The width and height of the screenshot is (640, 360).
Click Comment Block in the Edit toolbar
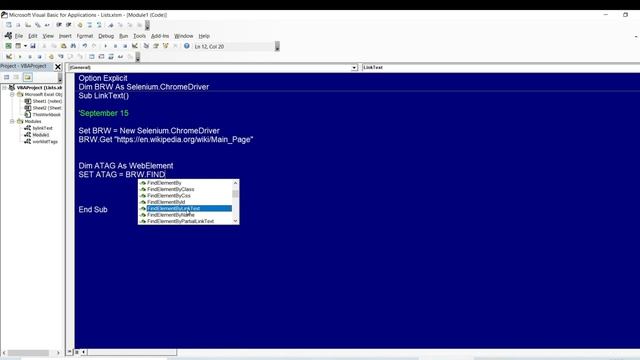click(89, 25)
